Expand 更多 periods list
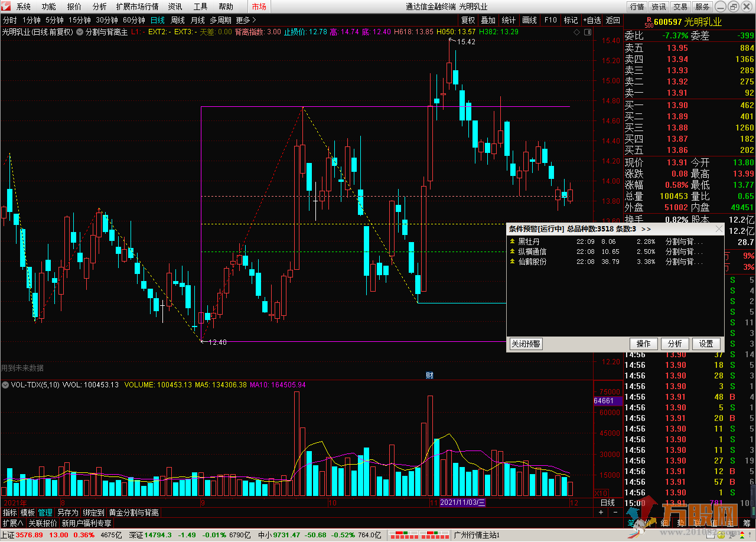Viewport: 756px width, 542px height. tap(245, 20)
